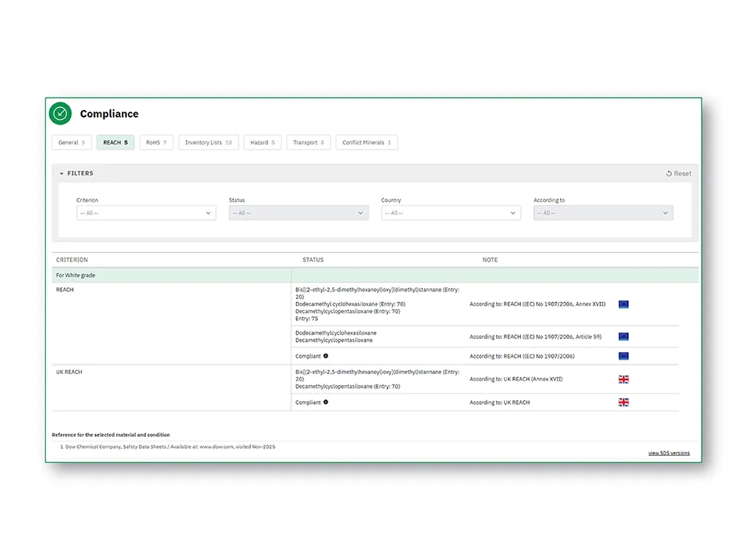This screenshot has width=747, height=560.
Task: Click info icon next to REACH Compliant
Action: click(x=326, y=356)
